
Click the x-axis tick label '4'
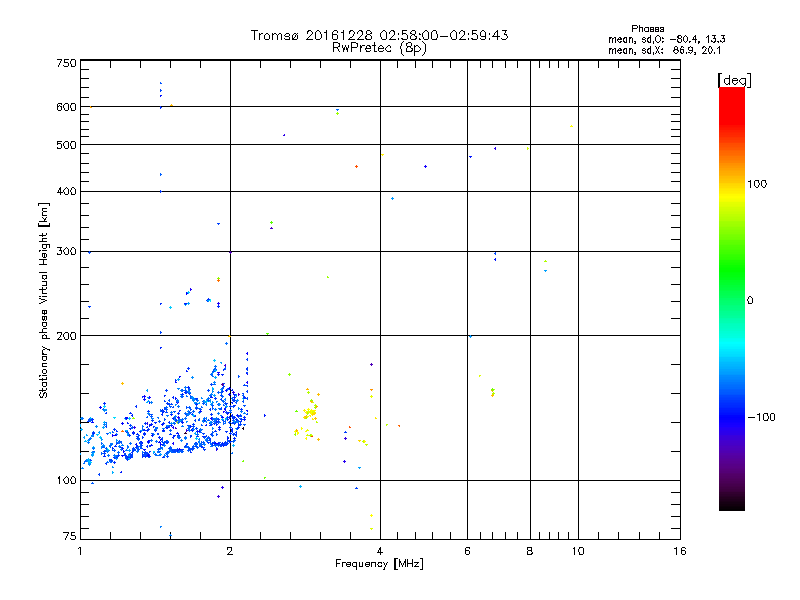pos(380,551)
